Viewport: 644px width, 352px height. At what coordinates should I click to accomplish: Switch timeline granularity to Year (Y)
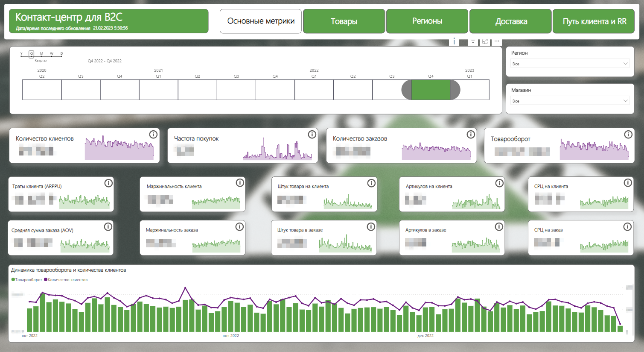click(21, 54)
